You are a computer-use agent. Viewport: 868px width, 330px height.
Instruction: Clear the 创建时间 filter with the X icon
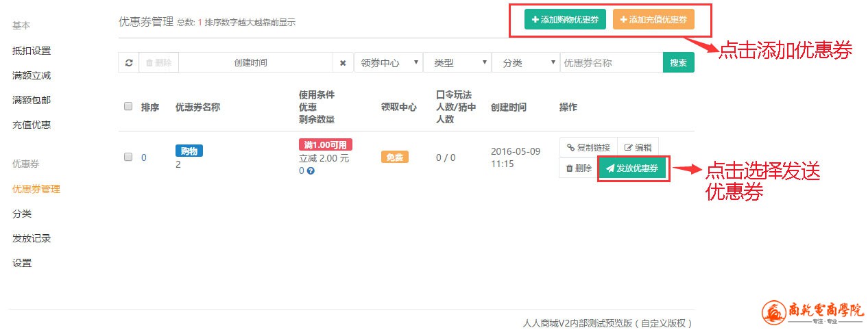coord(343,63)
